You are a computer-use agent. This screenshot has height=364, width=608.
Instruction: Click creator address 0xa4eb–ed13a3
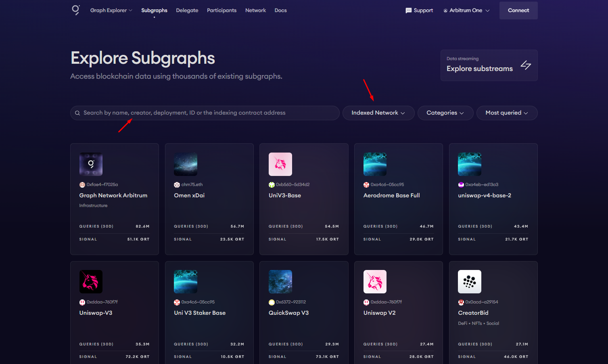tap(482, 185)
